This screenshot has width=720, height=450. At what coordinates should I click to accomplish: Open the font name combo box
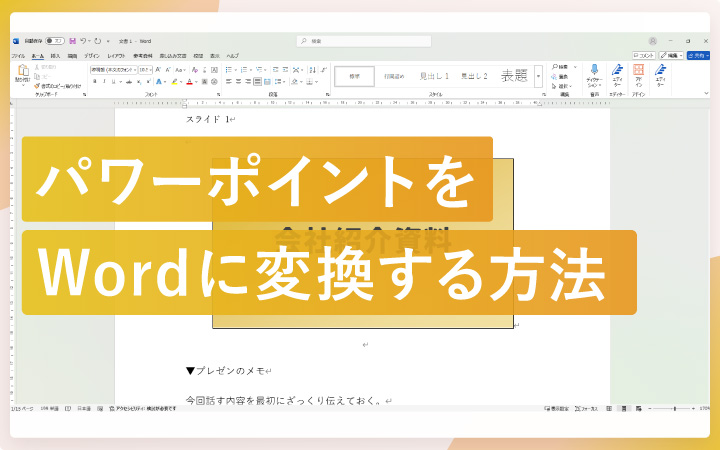click(x=113, y=70)
